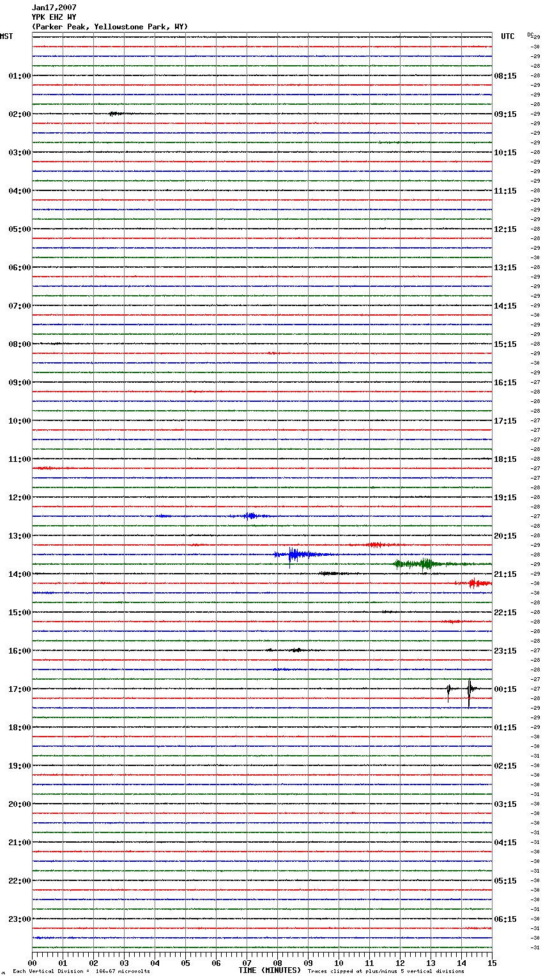Screen dimensions: 543x980
Task: Click the tall black spike on the 17:00 trace
Action: (470, 693)
